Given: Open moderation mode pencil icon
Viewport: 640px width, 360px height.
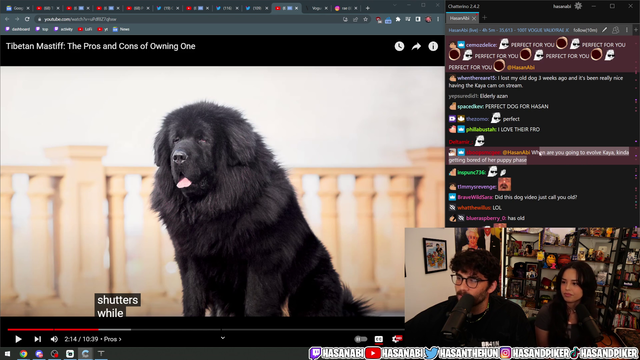Looking at the screenshot, I should click(604, 30).
